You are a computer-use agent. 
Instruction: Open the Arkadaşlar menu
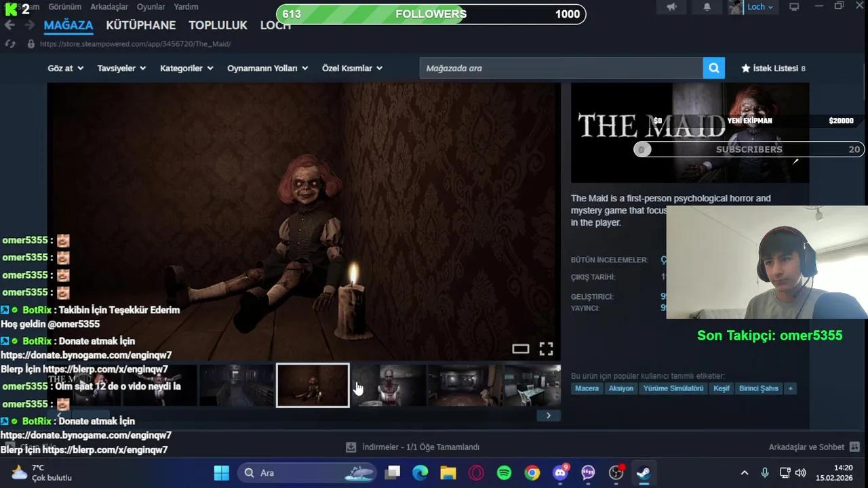[108, 7]
